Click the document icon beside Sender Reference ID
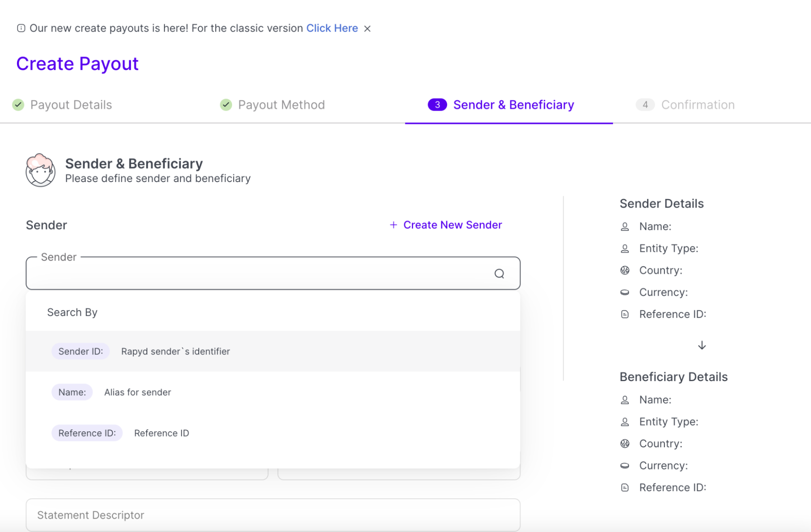Viewport: 811px width, 532px height. [625, 314]
